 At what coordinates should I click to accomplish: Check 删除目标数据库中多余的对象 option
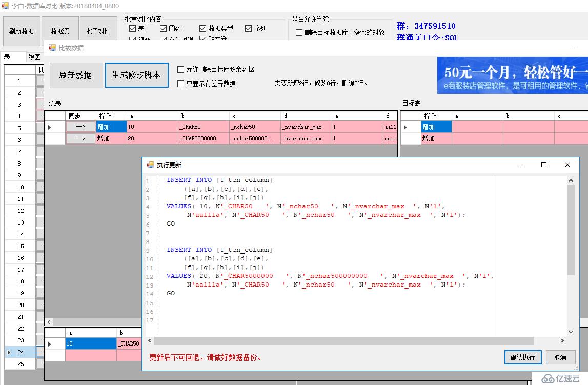[299, 33]
